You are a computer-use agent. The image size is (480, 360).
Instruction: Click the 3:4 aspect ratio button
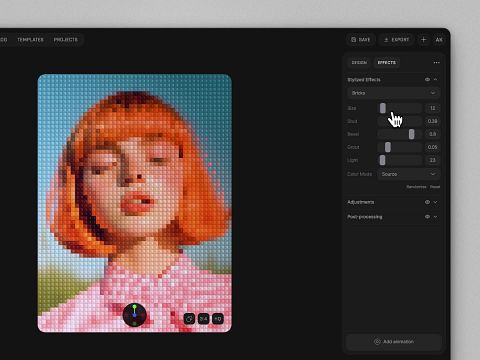pos(203,319)
